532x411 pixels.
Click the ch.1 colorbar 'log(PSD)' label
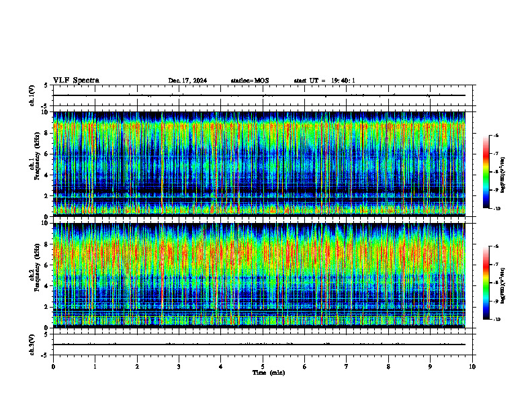pyautogui.click(x=503, y=175)
